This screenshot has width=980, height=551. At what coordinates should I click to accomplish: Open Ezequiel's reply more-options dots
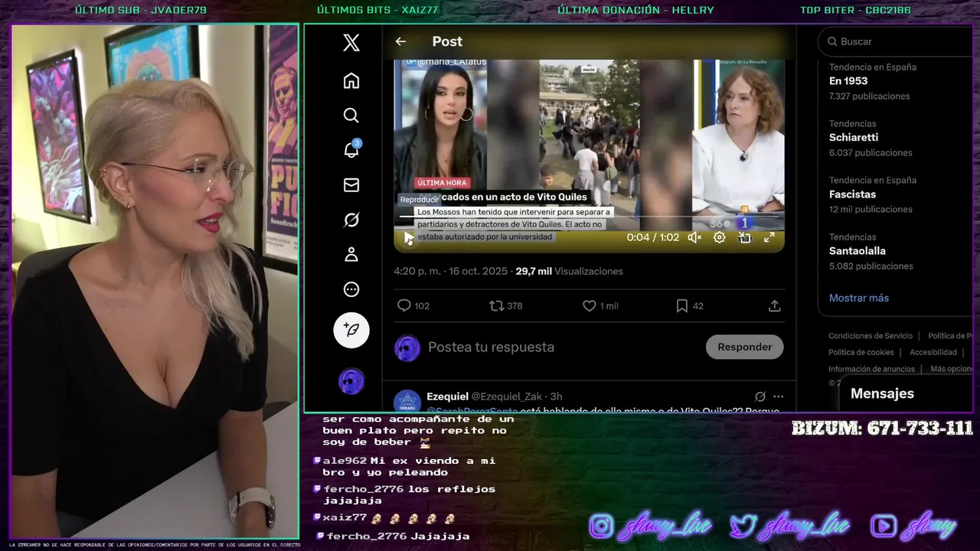[778, 396]
